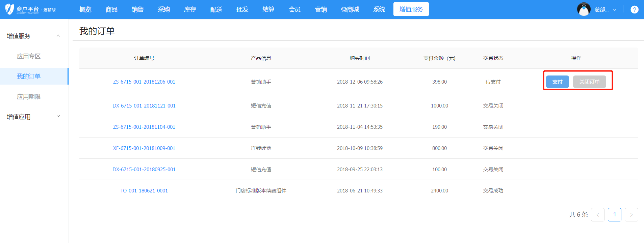644x243 pixels.
Task: Open order XF-6715-001-20181009-001 link
Action: 144,148
